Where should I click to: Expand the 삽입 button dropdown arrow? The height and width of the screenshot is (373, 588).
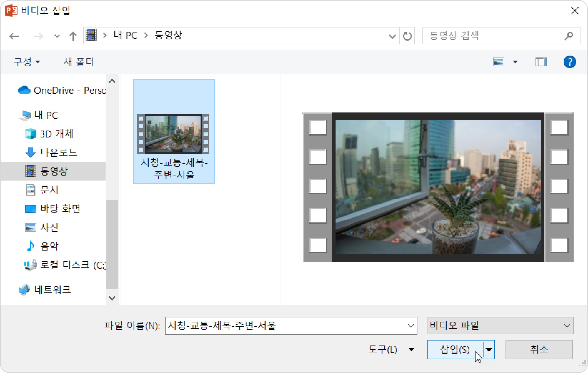(x=489, y=350)
